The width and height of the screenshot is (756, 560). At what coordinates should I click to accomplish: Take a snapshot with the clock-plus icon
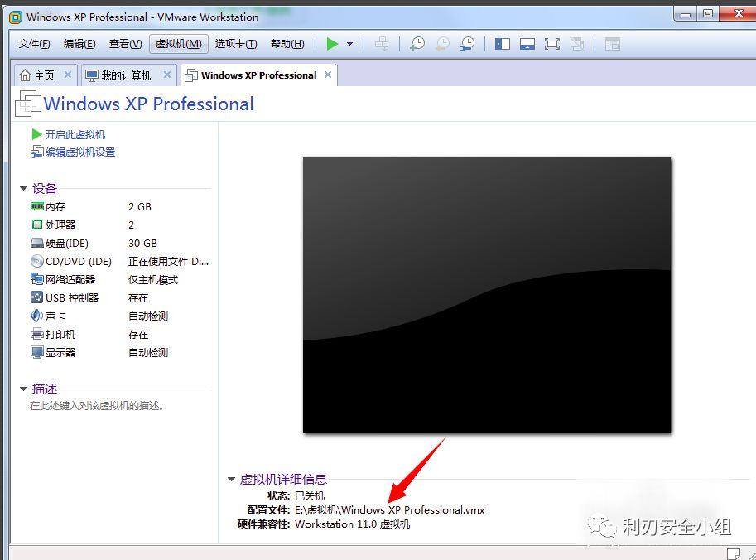417,44
